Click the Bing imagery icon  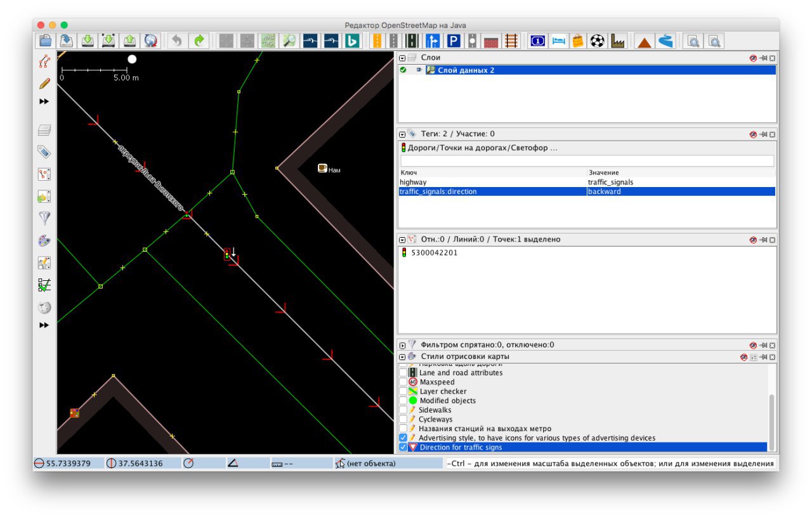352,41
